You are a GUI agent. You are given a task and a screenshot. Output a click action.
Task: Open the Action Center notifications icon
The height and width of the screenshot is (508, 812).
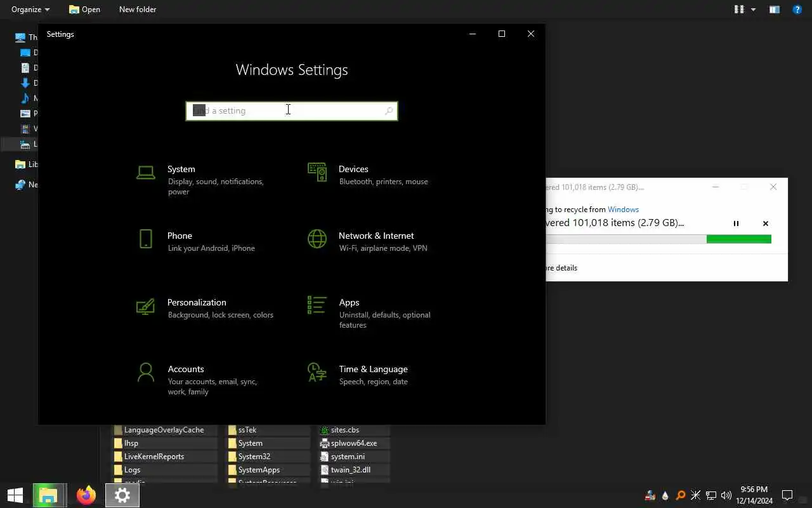(x=787, y=495)
